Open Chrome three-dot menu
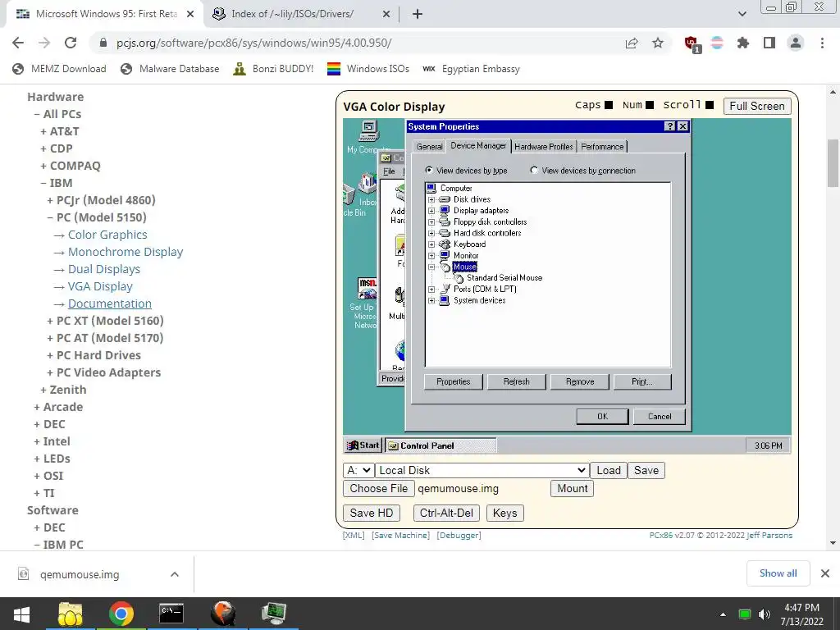 click(822, 43)
